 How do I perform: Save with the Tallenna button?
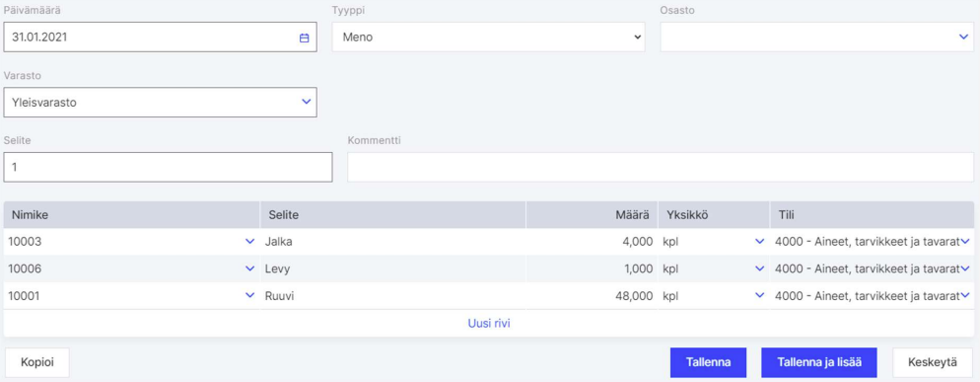708,362
